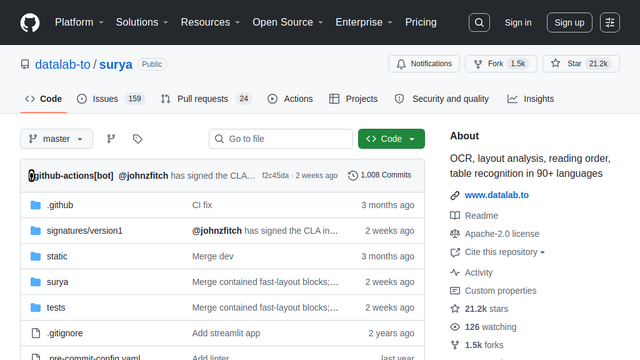Click the surya folder icon
640x360 pixels.
click(x=36, y=282)
